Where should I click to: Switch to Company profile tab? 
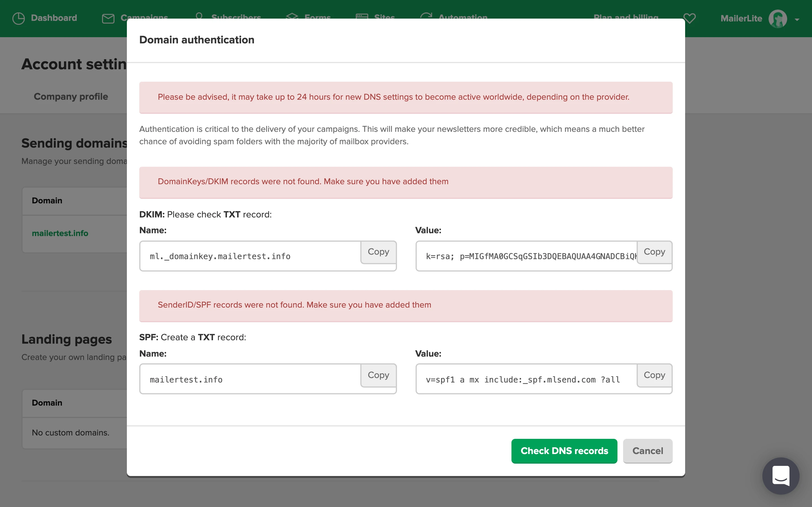71,97
